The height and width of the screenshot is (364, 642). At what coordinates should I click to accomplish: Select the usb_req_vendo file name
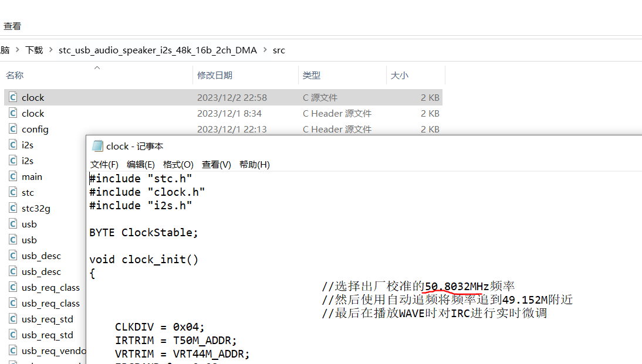pyautogui.click(x=53, y=351)
